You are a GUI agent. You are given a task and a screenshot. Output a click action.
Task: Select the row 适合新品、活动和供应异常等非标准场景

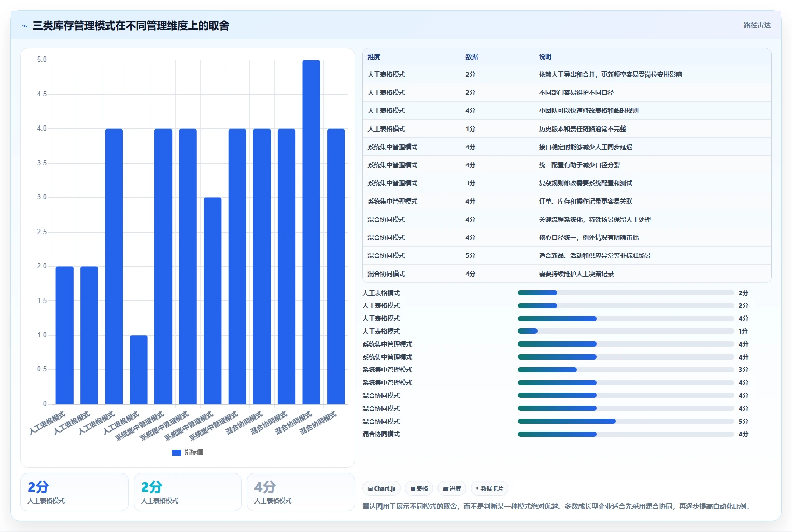(567, 256)
